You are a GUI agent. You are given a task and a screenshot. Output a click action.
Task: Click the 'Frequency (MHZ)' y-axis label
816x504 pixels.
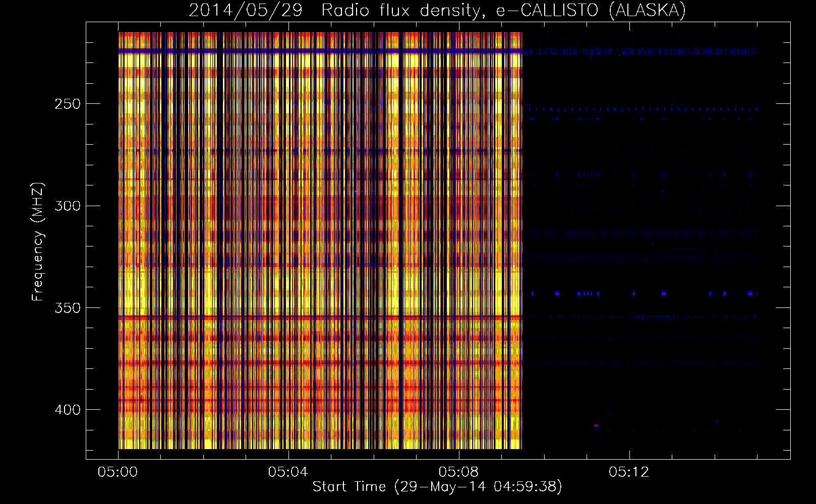coord(38,241)
